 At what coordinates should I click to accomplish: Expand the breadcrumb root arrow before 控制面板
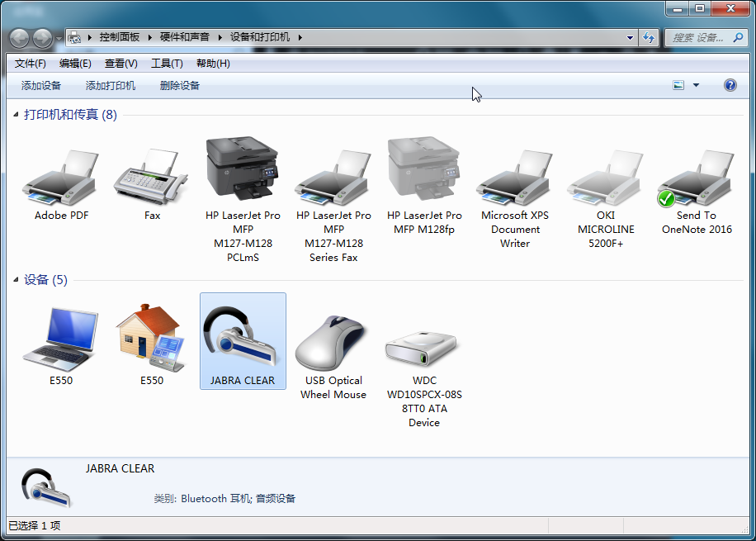(x=90, y=37)
